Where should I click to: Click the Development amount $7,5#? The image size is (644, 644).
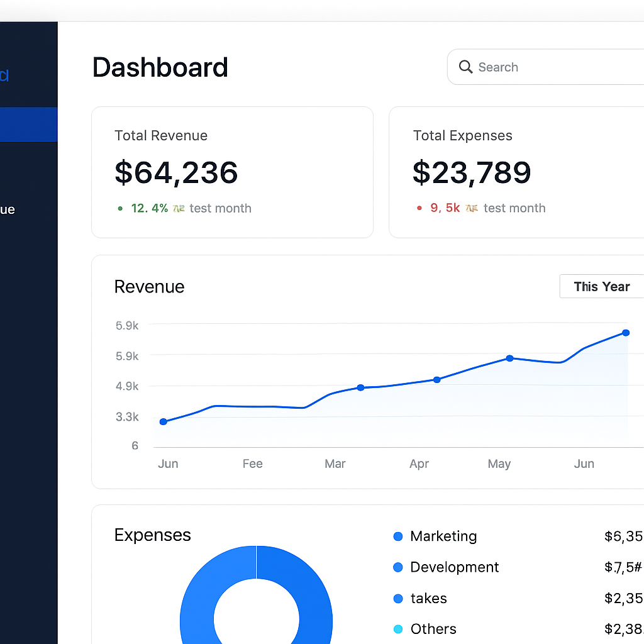[x=623, y=567]
